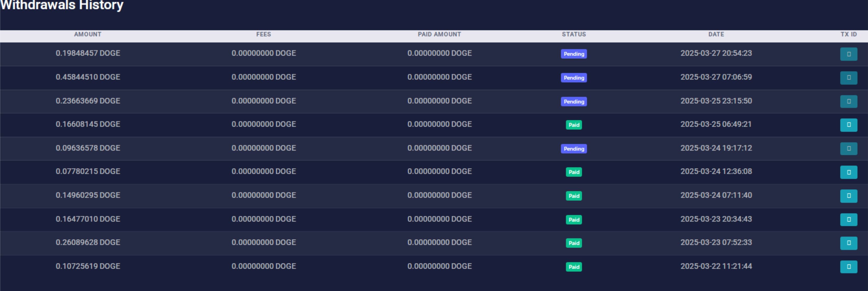868x291 pixels.
Task: Click TX ID icon for 0.14960295 DOGE withdrawal
Action: 849,196
